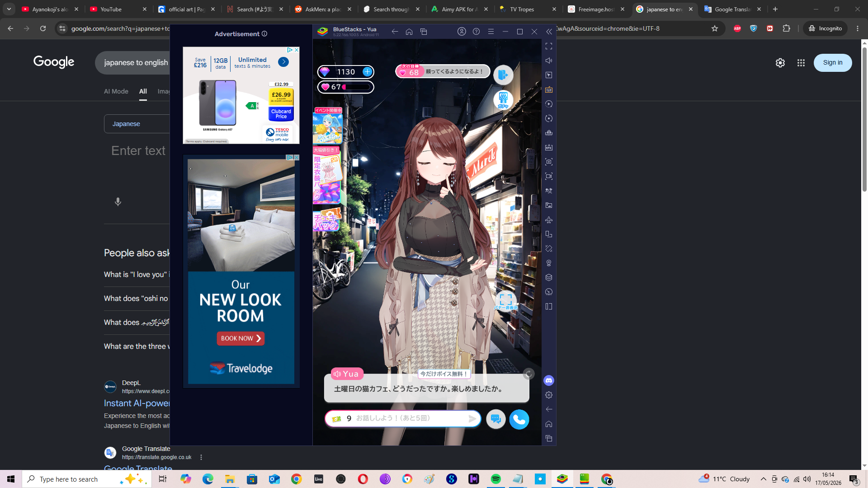868x488 pixels.
Task: Add gems with the blue plus button
Action: coord(368,72)
